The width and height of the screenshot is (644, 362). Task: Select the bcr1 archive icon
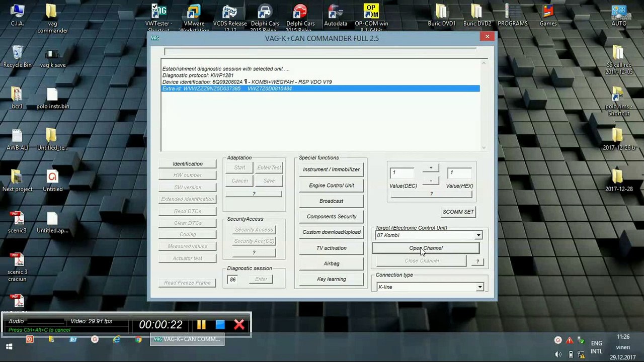coord(17,98)
